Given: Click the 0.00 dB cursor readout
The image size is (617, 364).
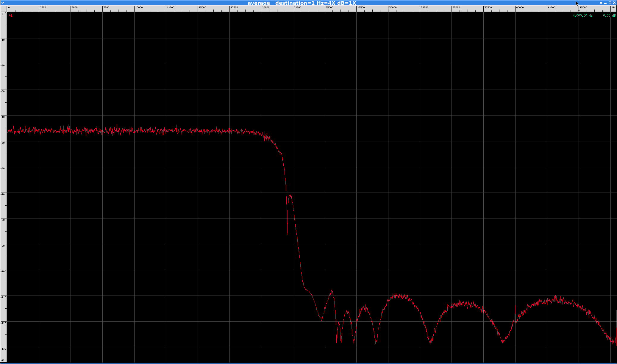Looking at the screenshot, I should 609,15.
